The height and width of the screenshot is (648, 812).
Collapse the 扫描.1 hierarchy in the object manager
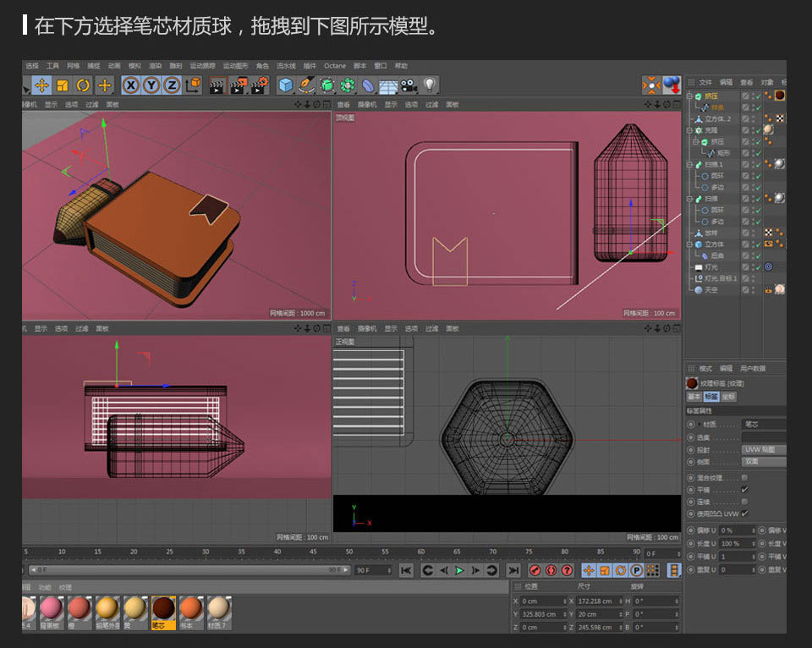tap(689, 164)
